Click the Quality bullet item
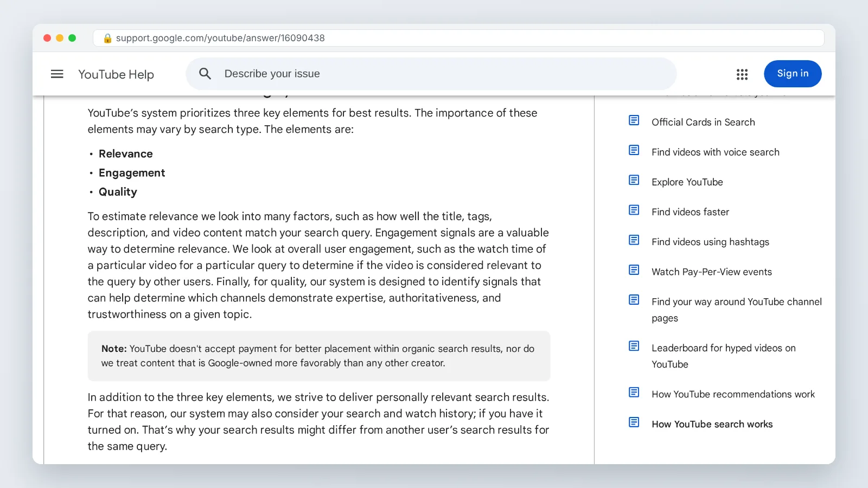 coord(118,192)
